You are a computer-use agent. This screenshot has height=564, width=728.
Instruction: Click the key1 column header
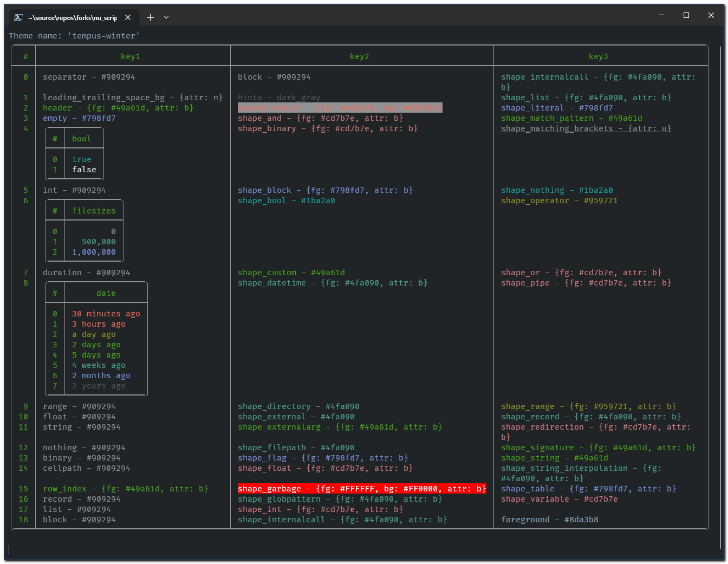[x=131, y=56]
